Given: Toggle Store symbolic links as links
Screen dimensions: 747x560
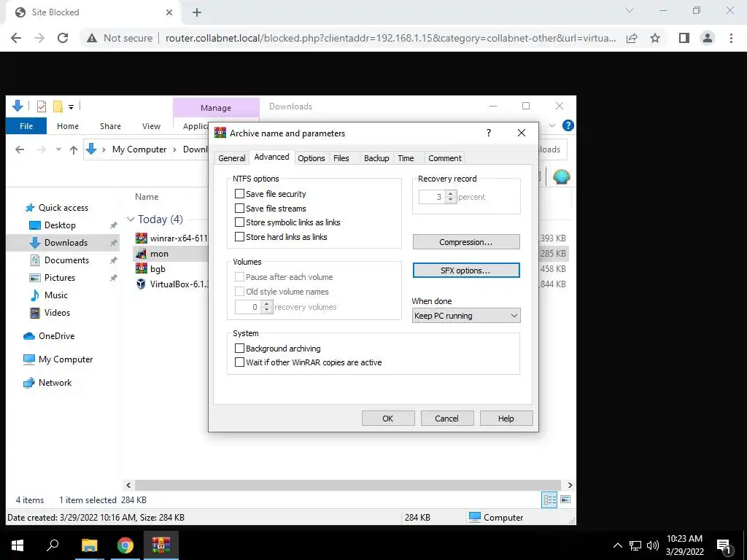Looking at the screenshot, I should [x=239, y=222].
